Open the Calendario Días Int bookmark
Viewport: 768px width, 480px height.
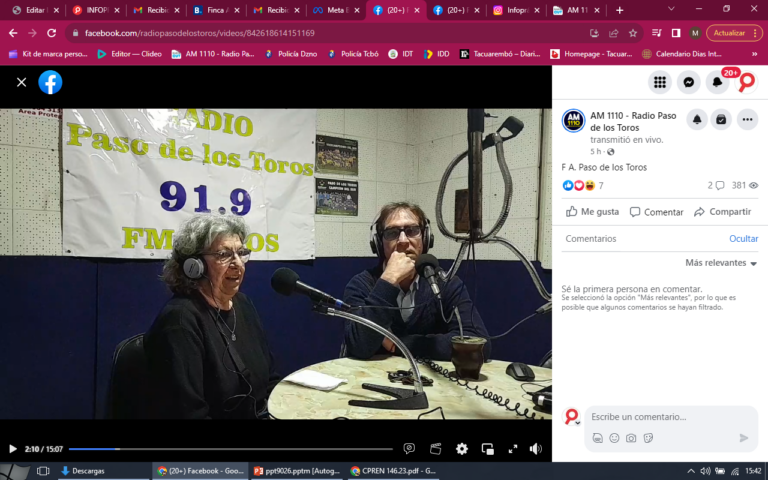[x=681, y=54]
